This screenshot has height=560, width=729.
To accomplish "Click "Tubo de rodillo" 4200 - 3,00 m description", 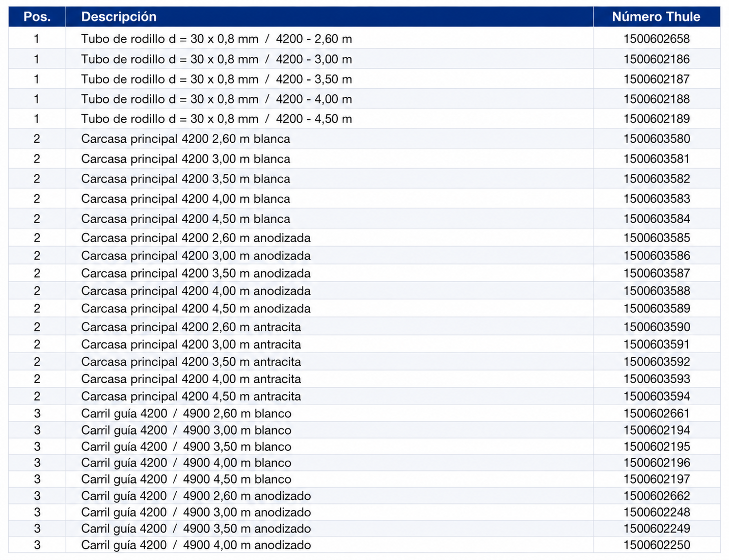I will pyautogui.click(x=217, y=59).
